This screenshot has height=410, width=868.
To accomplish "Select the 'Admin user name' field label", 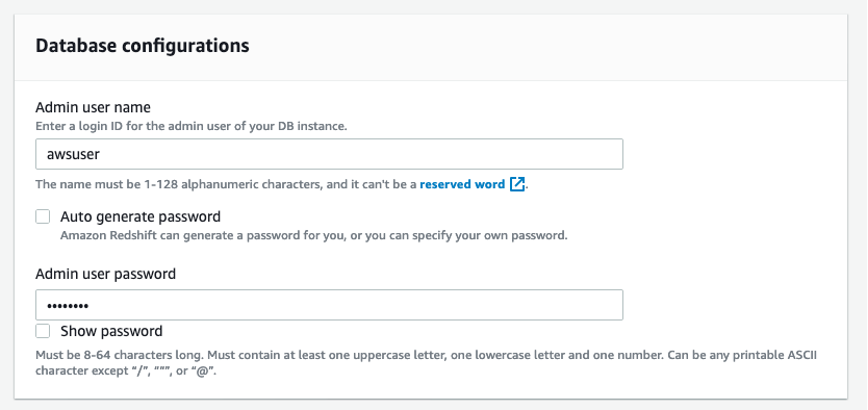I will coord(93,107).
